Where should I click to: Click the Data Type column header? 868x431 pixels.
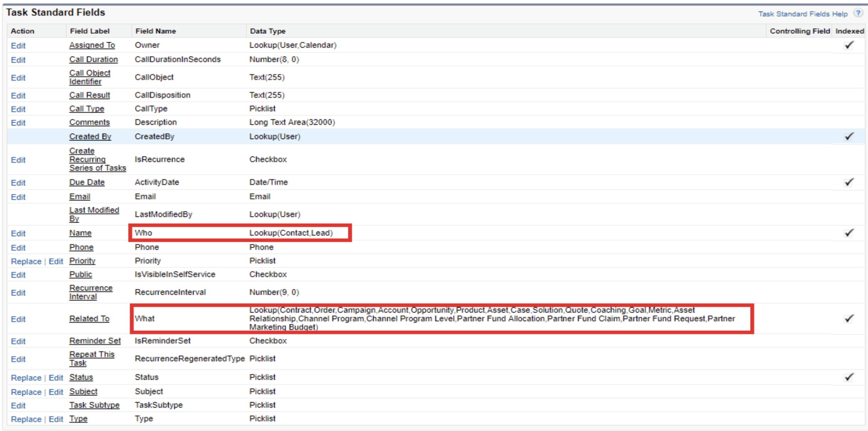pyautogui.click(x=268, y=31)
